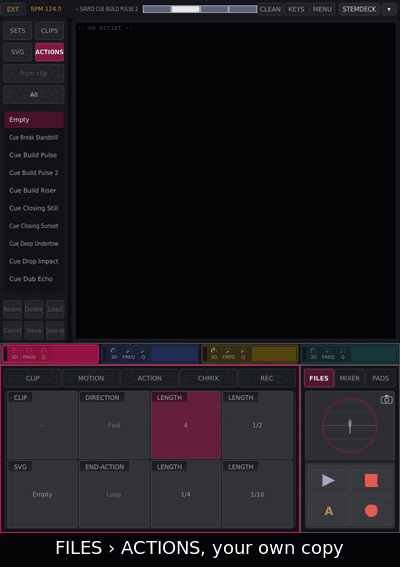
Task: Toggle the LENGTH 1/16 pad
Action: (257, 494)
